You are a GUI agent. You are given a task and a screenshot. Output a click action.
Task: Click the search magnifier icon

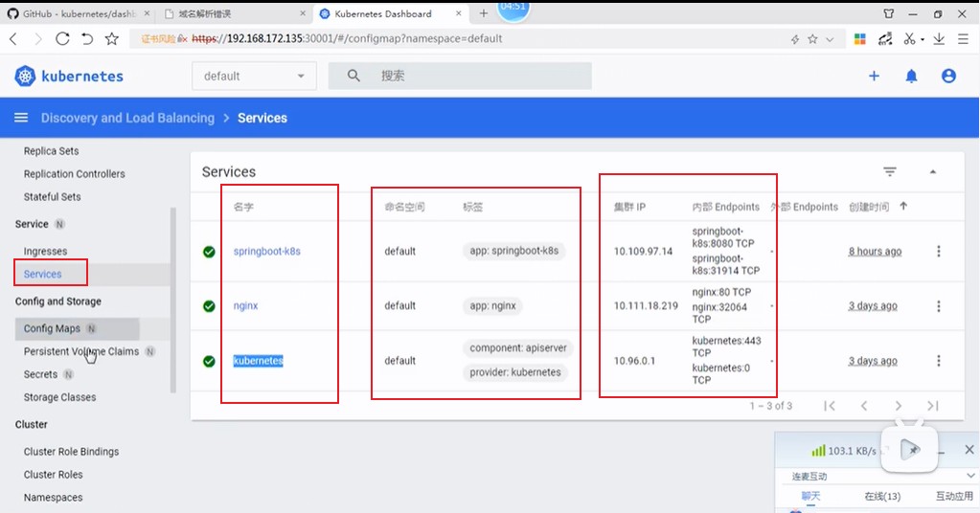[353, 76]
